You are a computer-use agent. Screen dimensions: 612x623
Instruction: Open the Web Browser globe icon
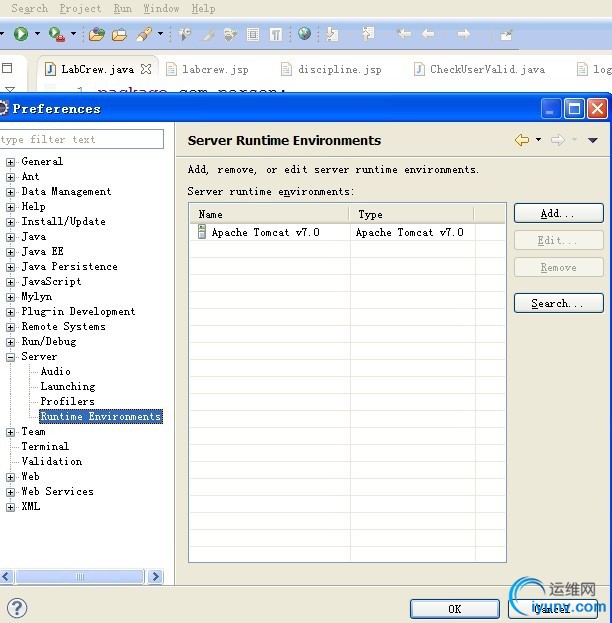tap(304, 34)
